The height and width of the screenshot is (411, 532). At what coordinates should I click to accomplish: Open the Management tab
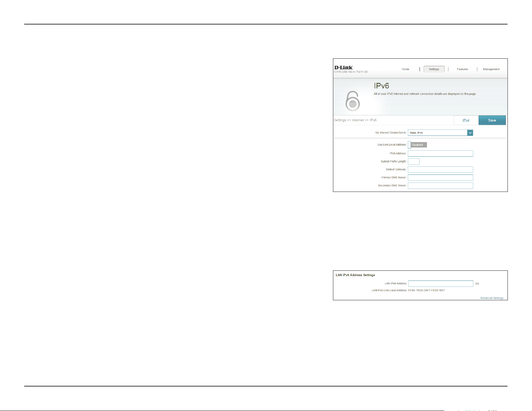(x=491, y=69)
